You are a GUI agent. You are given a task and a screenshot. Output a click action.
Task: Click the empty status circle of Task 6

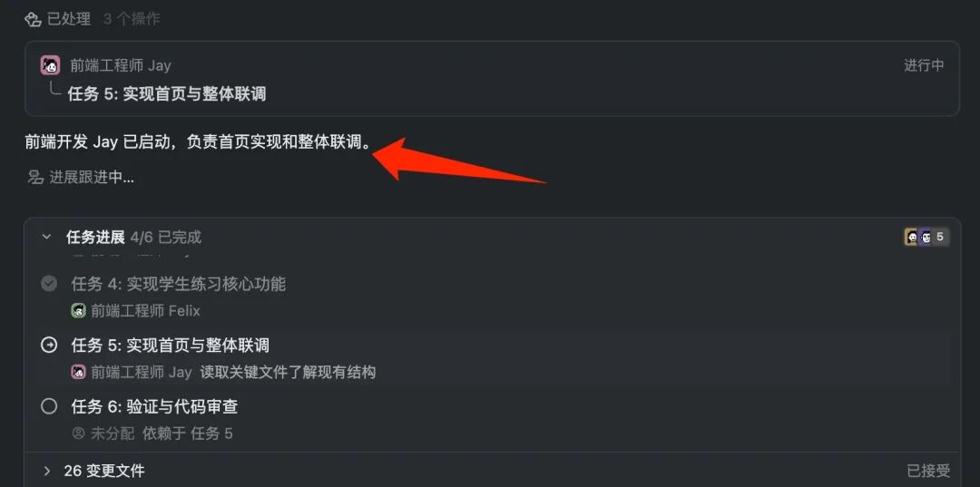point(49,406)
